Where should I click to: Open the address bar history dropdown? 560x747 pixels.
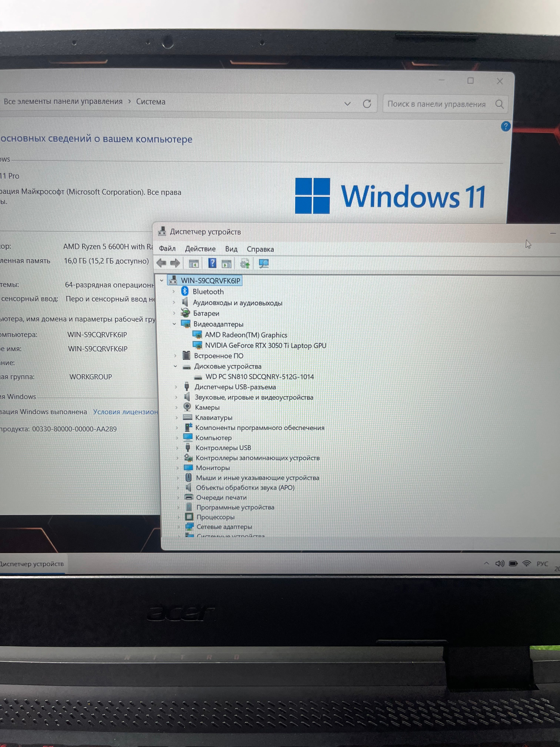pos(347,104)
